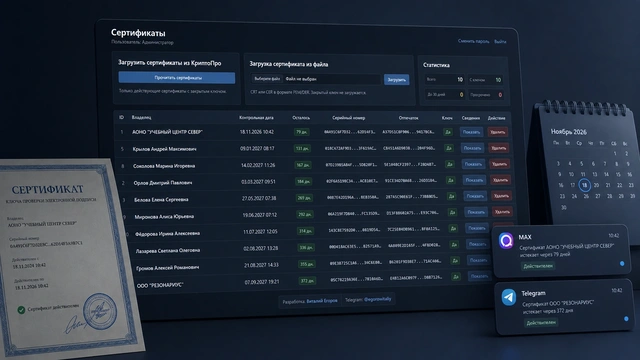Click the Ключ column header
640x360 pixels.
coord(447,118)
